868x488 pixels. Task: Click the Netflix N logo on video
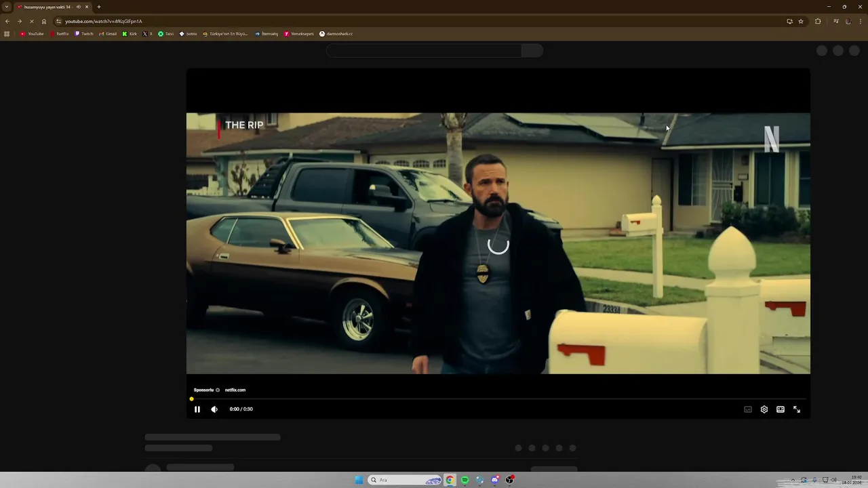point(772,138)
